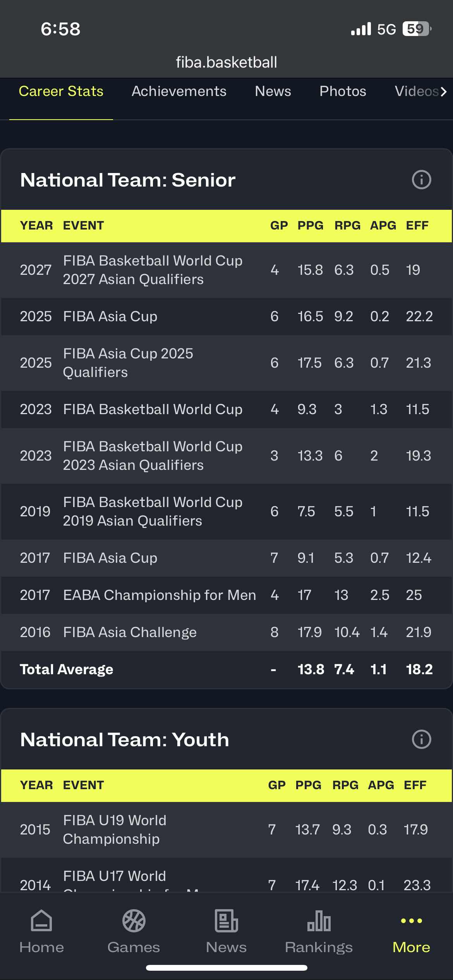Tap the More three-dots icon

point(411,920)
